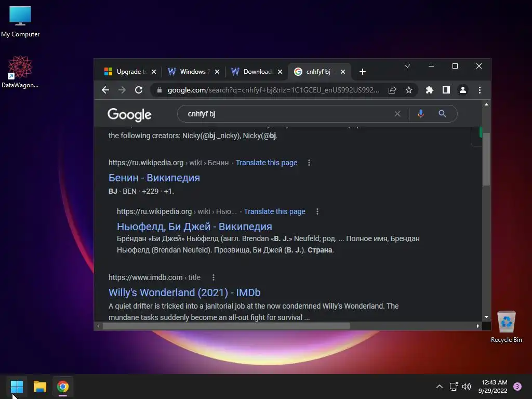Show hidden system tray icons
Viewport: 532px width, 399px height.
point(439,387)
